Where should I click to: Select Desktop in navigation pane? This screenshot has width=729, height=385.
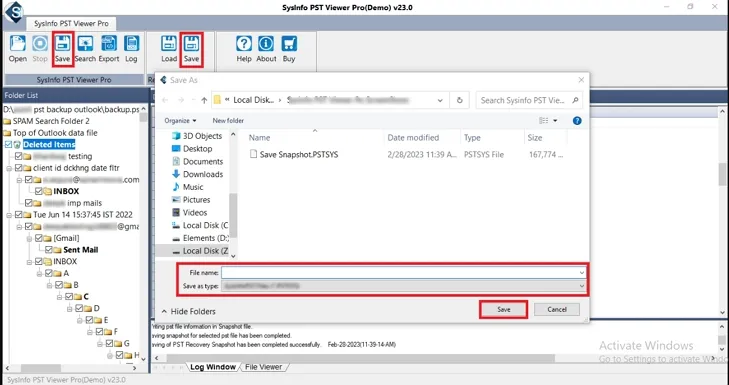[192, 149]
